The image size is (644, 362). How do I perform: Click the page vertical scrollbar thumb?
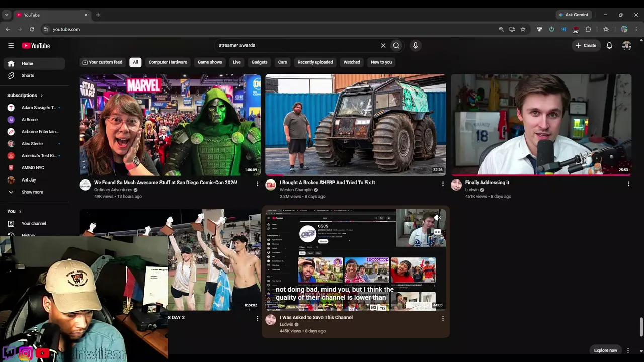click(x=640, y=327)
